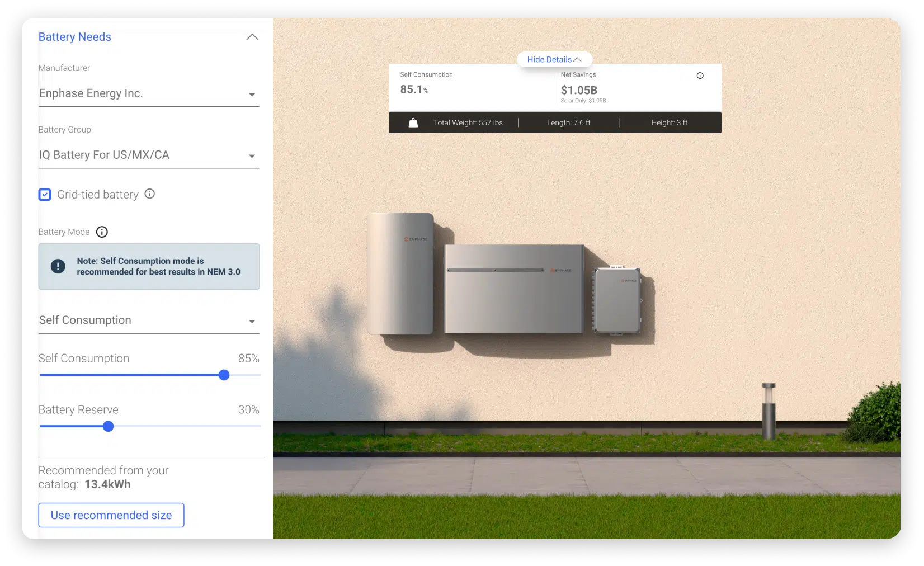Click Length: 7.6 ft text
924x566 pixels.
(569, 122)
